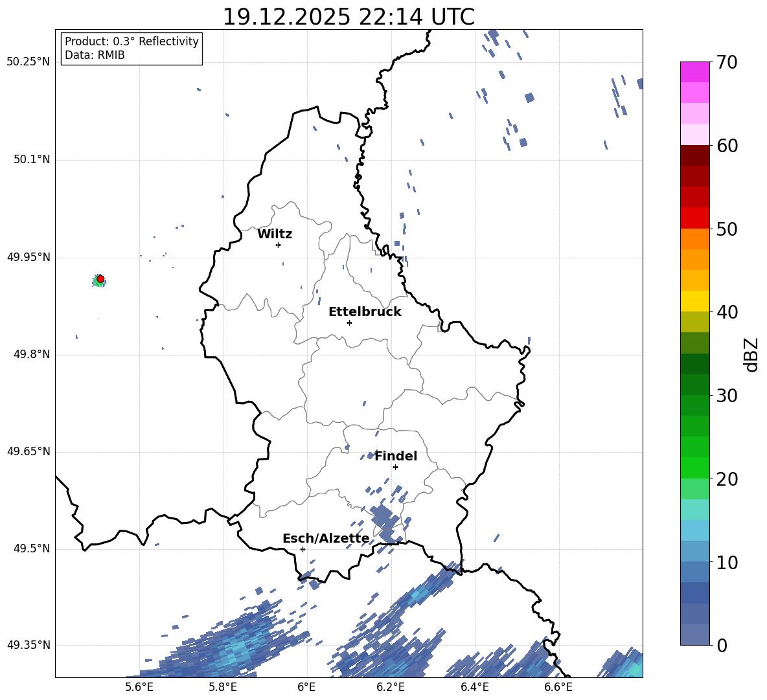Click the red radar echo dot

(x=100, y=279)
